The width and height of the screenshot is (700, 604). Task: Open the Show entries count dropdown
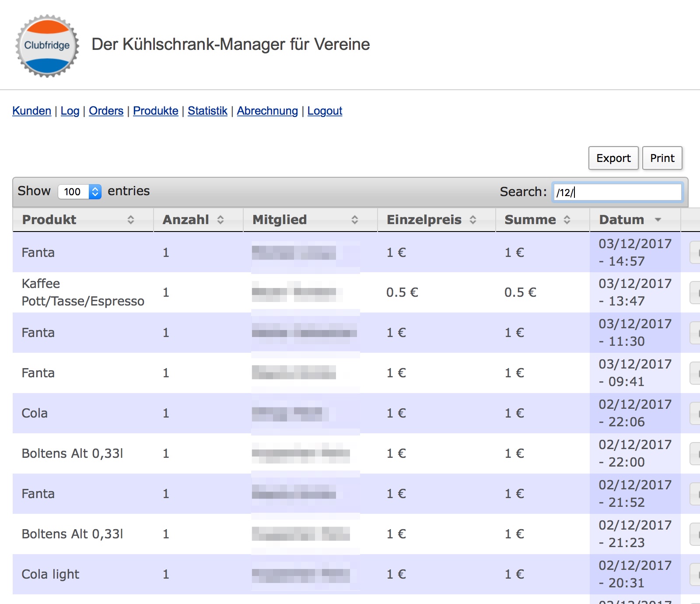point(80,191)
